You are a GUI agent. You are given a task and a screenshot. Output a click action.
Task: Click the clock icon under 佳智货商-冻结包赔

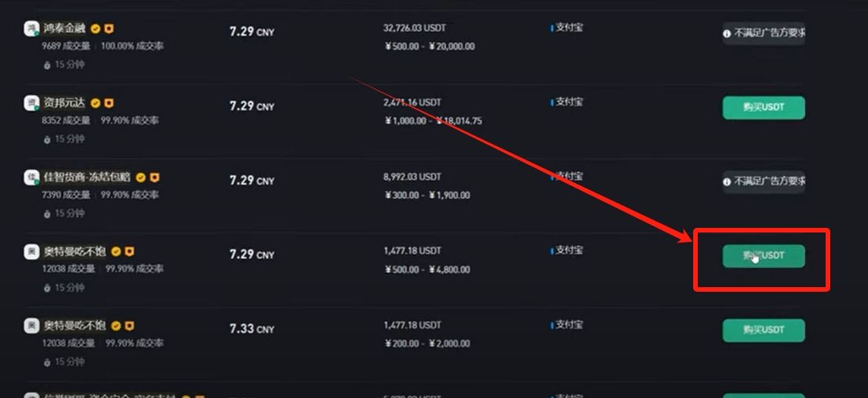47,213
